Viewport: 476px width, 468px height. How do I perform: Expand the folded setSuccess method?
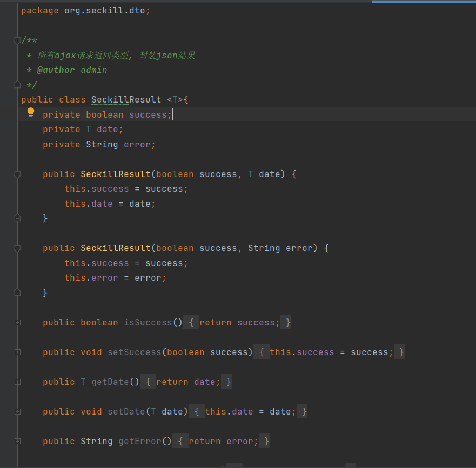(17, 352)
